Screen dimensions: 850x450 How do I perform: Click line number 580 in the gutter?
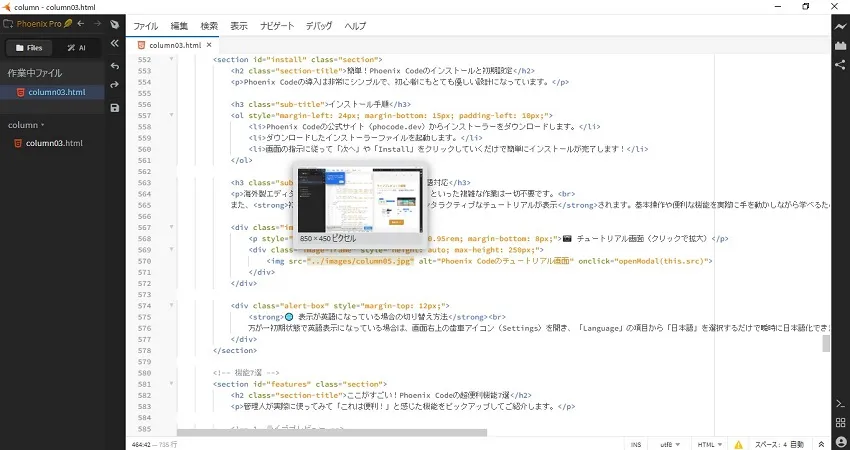tap(144, 373)
